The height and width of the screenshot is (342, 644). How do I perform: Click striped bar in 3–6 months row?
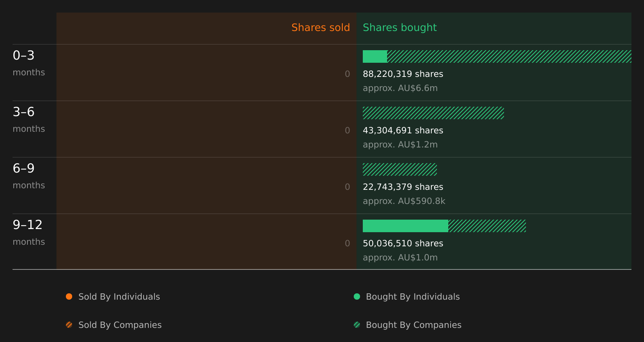click(433, 113)
